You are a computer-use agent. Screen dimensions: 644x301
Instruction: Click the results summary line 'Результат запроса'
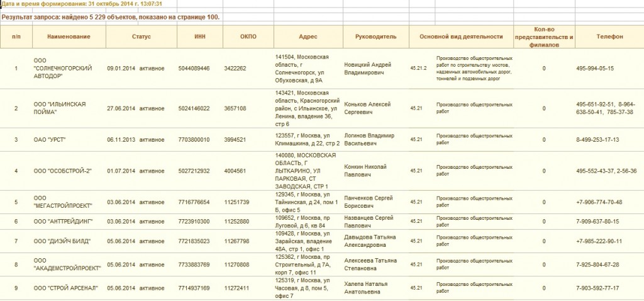pyautogui.click(x=111, y=17)
